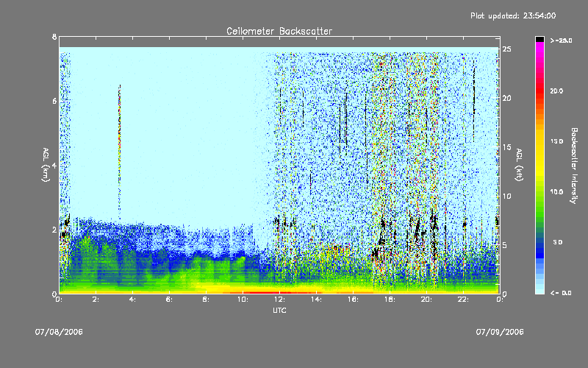Screen dimensions: 588x368
Task: Click the "22:" hour tick on UTC axis
Action: pyautogui.click(x=463, y=300)
